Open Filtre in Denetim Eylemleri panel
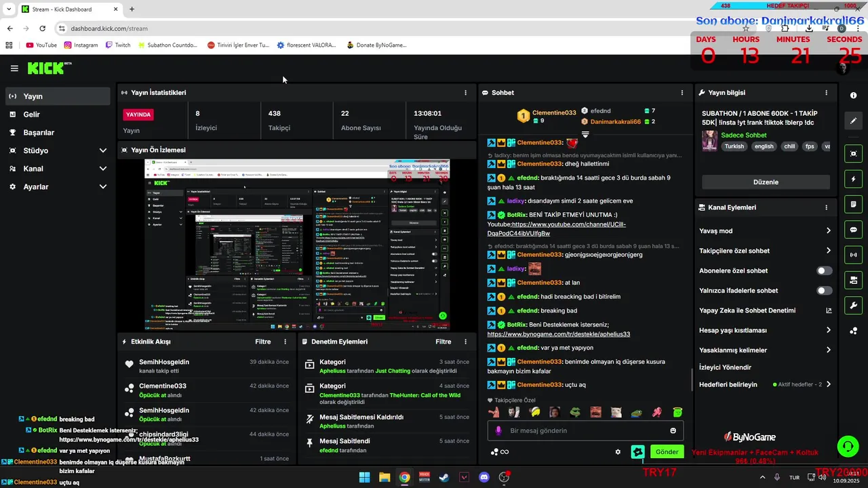The height and width of the screenshot is (488, 868). click(x=443, y=342)
